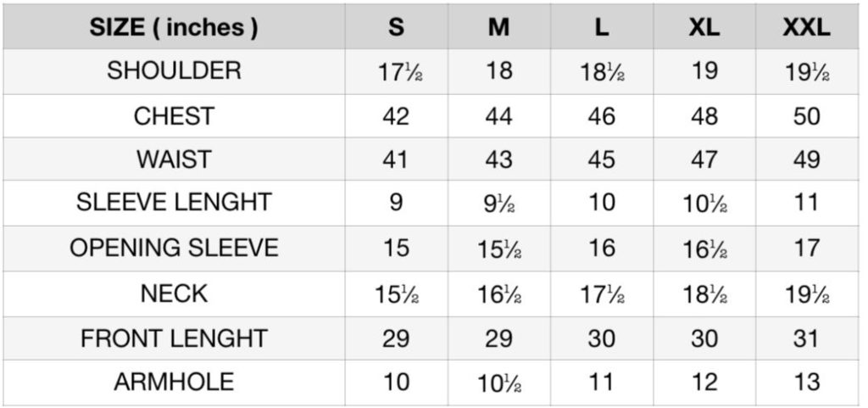This screenshot has width=868, height=408.
Task: Select armhole value 10½ for size M
Action: [x=499, y=383]
